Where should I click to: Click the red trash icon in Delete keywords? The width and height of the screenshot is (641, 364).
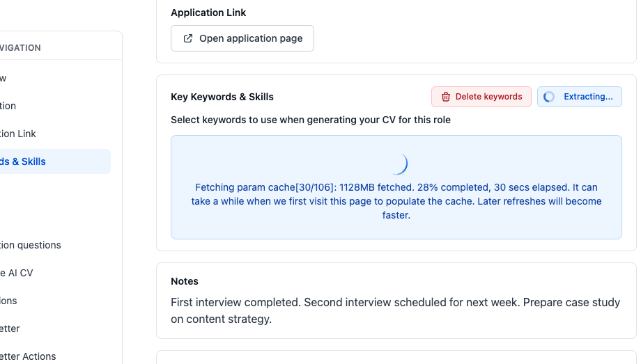point(446,97)
